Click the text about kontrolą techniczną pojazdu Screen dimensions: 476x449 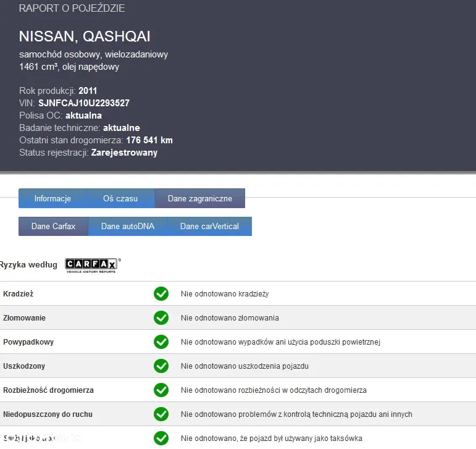pyautogui.click(x=296, y=414)
